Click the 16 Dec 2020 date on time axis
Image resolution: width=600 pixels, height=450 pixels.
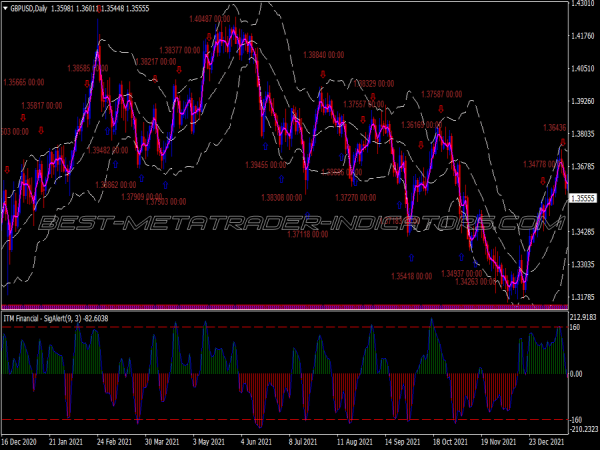(19, 442)
